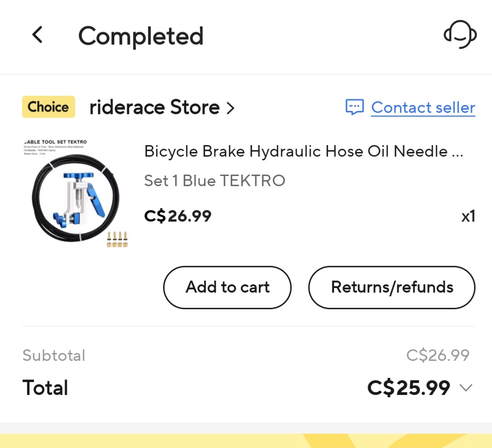Open riderace Store chevron arrow
492x448 pixels.
tap(231, 108)
